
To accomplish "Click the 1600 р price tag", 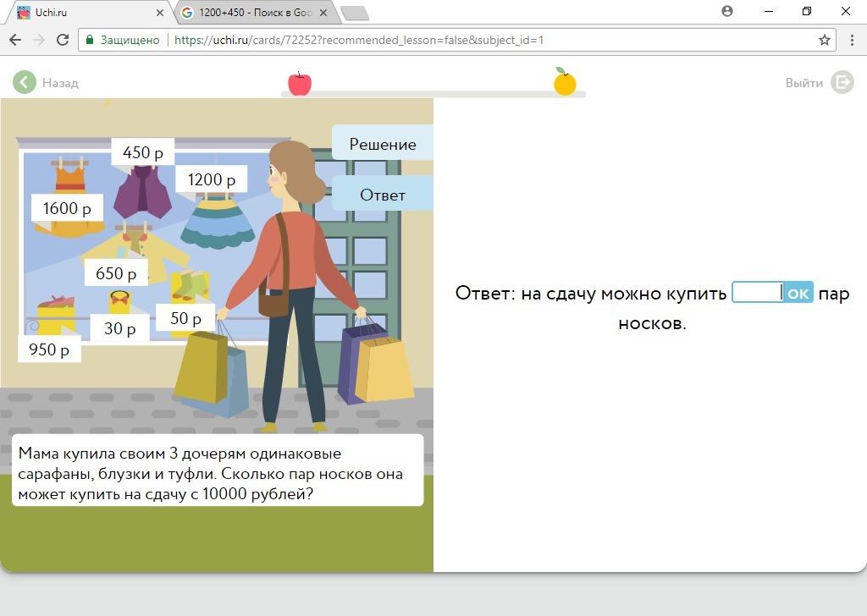I will click(x=67, y=208).
